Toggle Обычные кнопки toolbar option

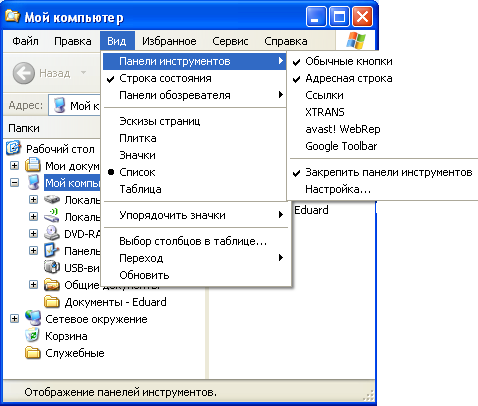(x=382, y=61)
